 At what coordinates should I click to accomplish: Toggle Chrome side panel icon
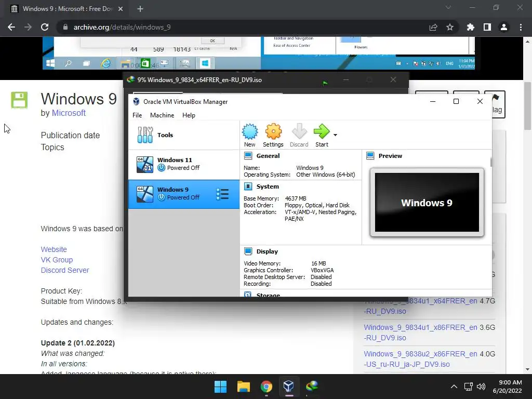tap(487, 27)
